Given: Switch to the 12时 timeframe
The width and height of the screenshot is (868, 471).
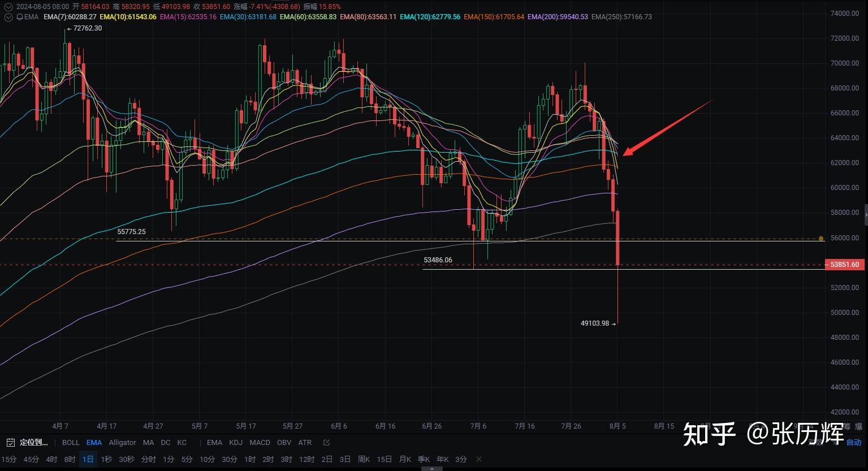Looking at the screenshot, I should pyautogui.click(x=306, y=460).
